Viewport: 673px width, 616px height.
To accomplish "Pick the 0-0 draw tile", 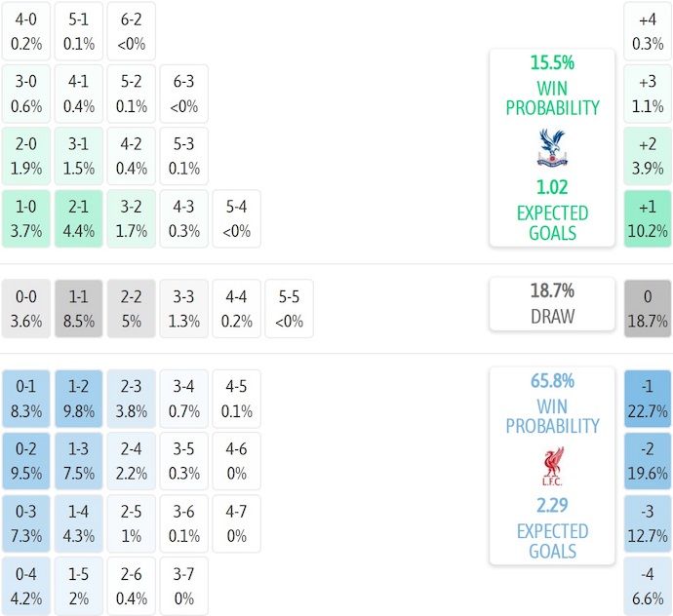I will 26,307.
